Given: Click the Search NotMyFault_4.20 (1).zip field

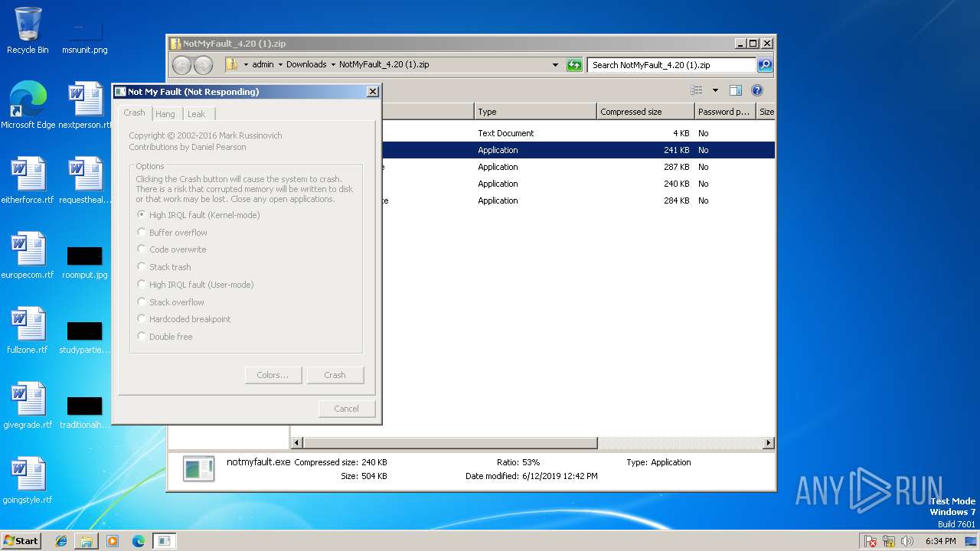Looking at the screenshot, I should pyautogui.click(x=671, y=65).
